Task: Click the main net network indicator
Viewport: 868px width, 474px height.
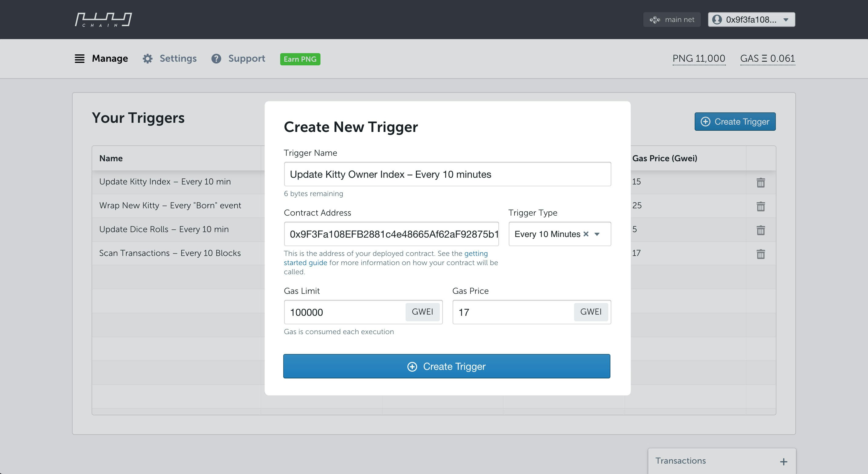Action: pos(672,20)
